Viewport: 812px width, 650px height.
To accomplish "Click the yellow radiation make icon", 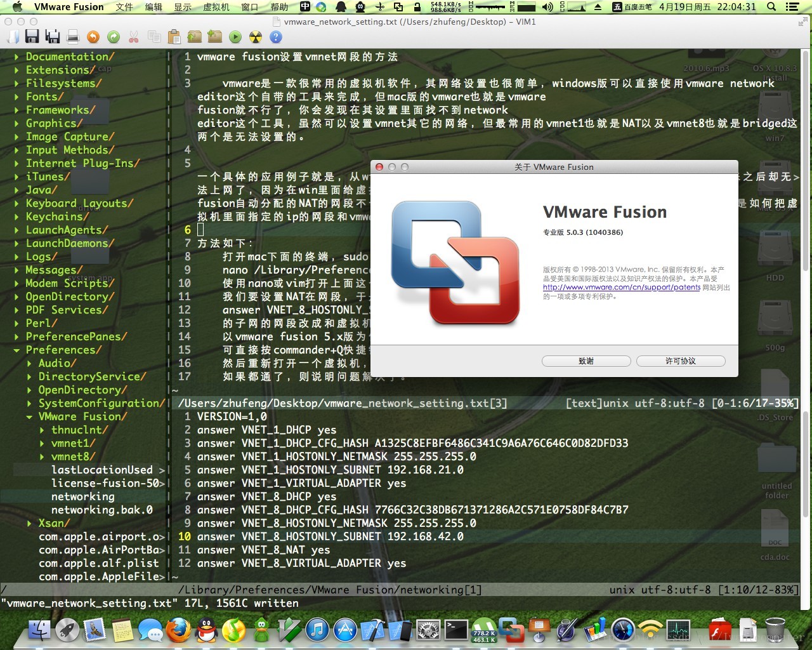I will tap(256, 37).
